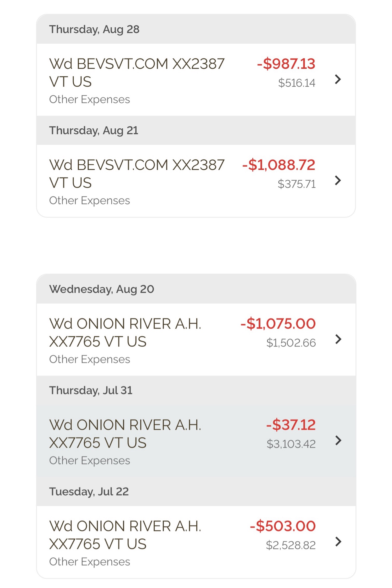Expand the Aug 28 transaction chevron arrow
392x588 pixels.
(x=337, y=79)
